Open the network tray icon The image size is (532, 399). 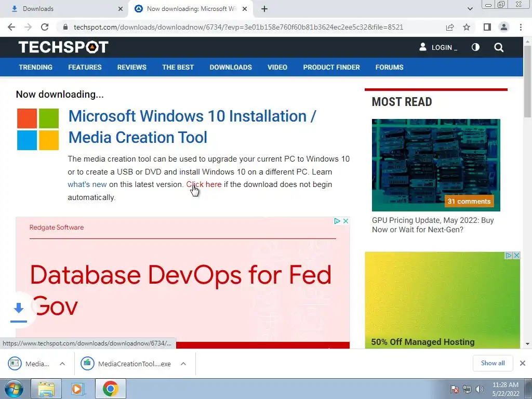(467, 389)
